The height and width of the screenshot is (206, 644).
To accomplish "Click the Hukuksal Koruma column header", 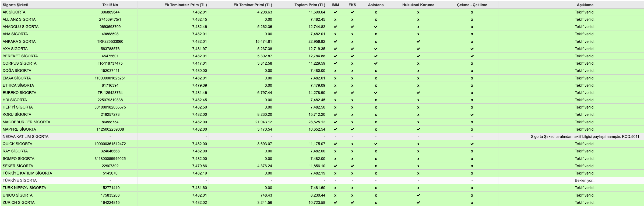I will 418,5.
